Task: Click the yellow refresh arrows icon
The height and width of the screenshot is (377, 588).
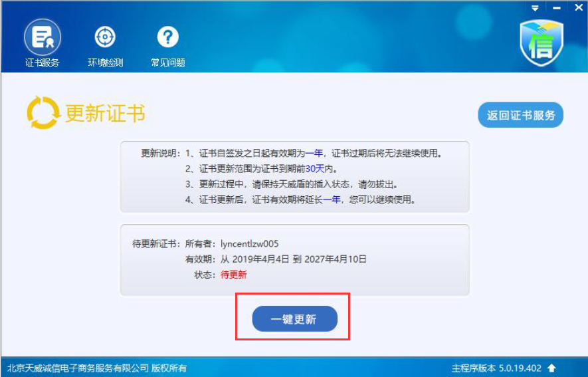Action: click(x=43, y=112)
